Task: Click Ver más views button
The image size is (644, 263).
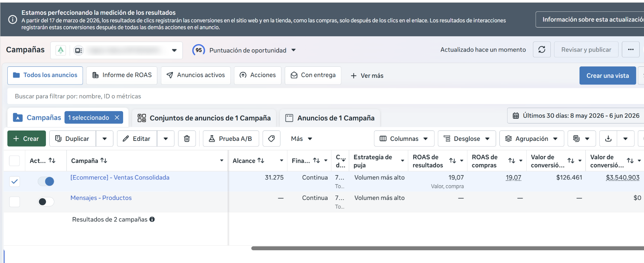Action: (367, 75)
